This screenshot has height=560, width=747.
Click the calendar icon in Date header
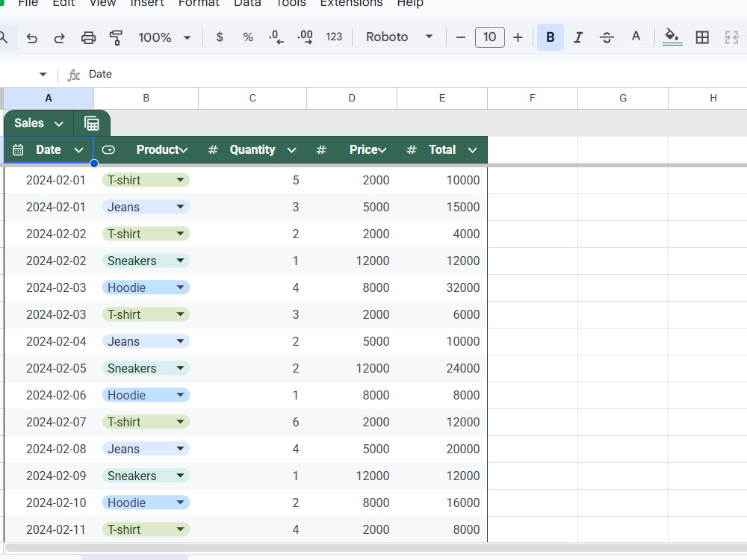(x=18, y=150)
